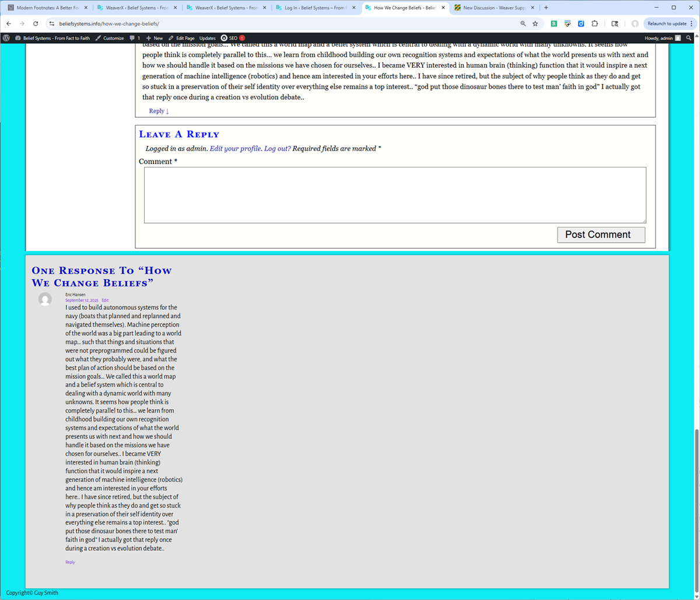The height and width of the screenshot is (600, 700).
Task: Open the SEO menu in admin bar
Action: point(233,38)
